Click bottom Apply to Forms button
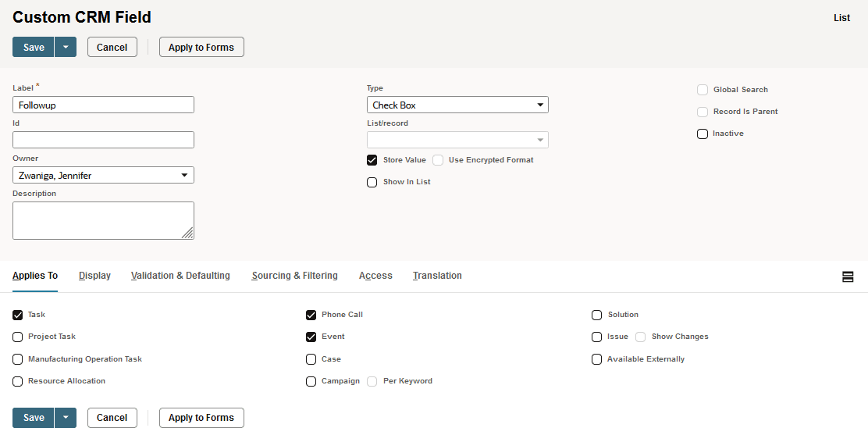This screenshot has height=435, width=868. tap(201, 417)
